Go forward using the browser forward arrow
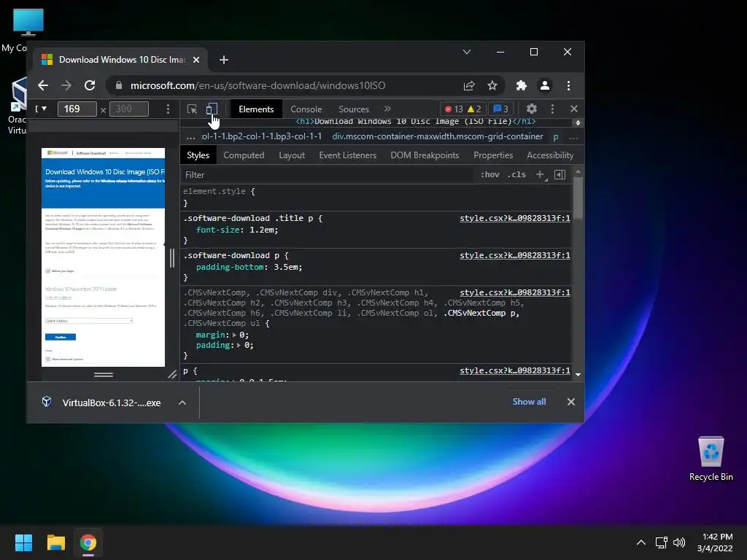Viewport: 747px width, 560px height. [x=66, y=86]
